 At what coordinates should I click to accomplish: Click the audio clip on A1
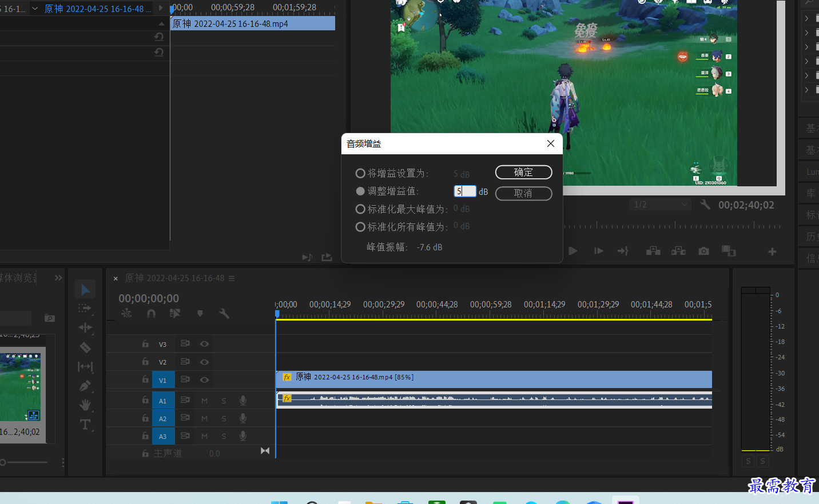pyautogui.click(x=494, y=399)
